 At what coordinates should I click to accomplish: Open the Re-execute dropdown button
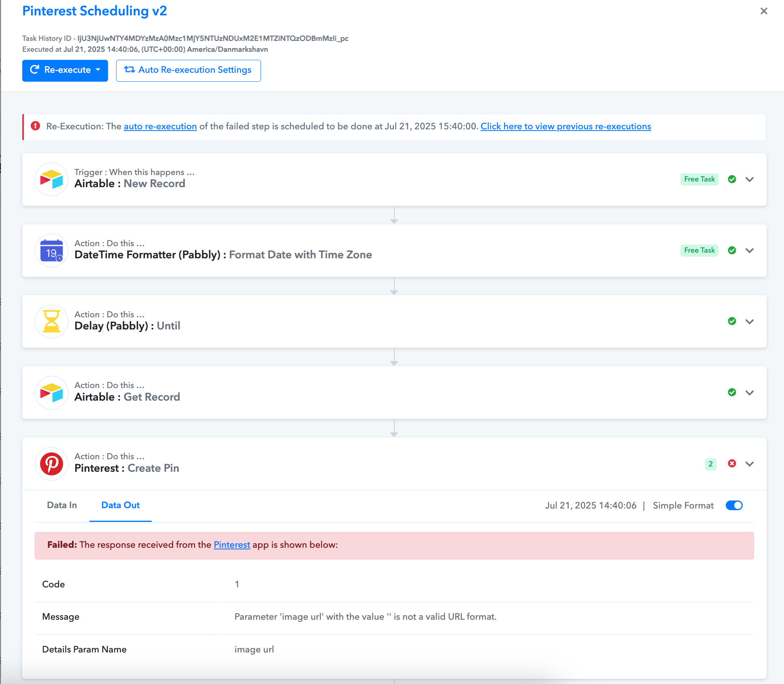pos(65,70)
